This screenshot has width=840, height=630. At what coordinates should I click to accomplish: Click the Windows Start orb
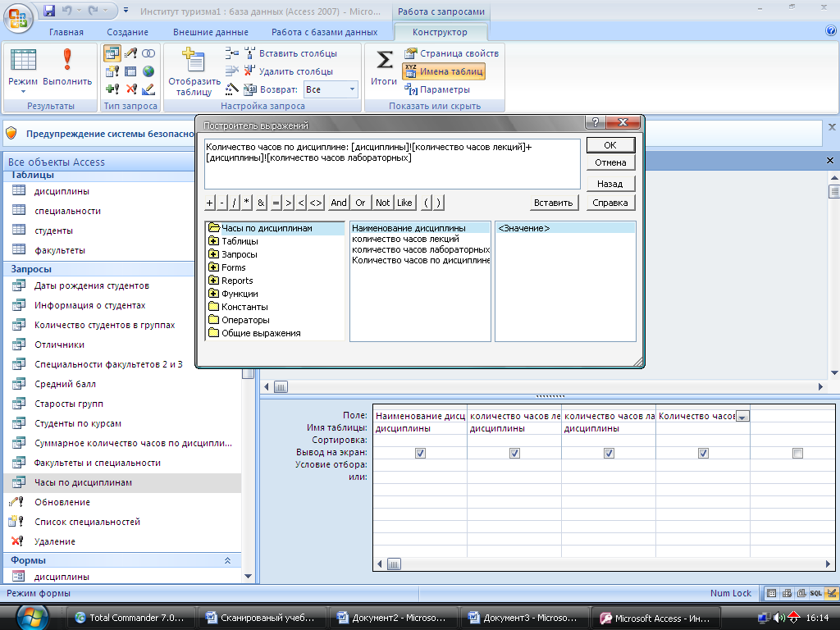(x=33, y=617)
